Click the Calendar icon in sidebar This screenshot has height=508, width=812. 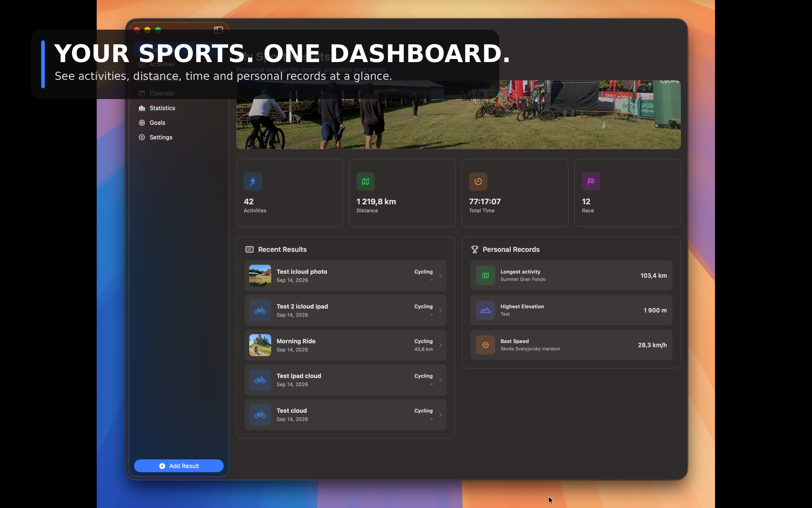[142, 93]
